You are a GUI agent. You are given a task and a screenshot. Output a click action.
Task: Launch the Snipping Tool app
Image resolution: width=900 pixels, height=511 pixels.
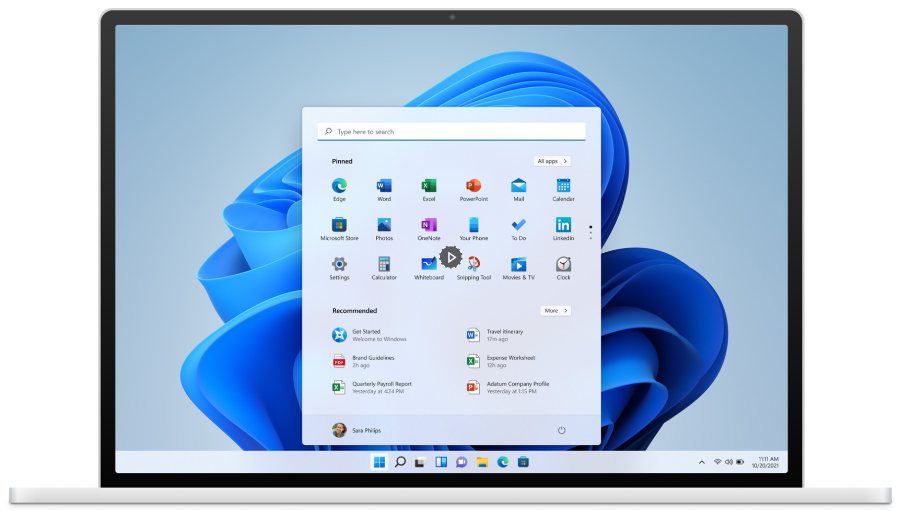tap(474, 265)
